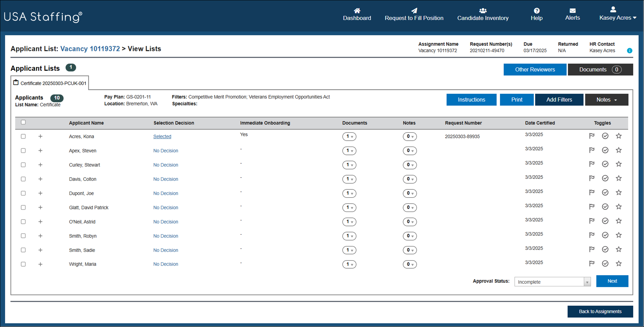Expand the Dupont, Joe applicant row
The image size is (644, 327).
click(x=40, y=193)
